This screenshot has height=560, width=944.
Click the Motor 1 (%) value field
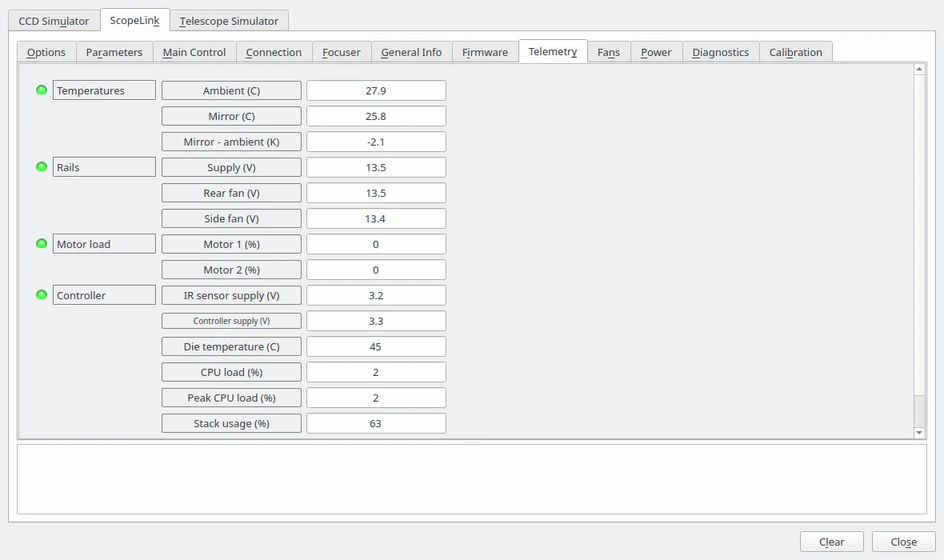[x=376, y=244]
